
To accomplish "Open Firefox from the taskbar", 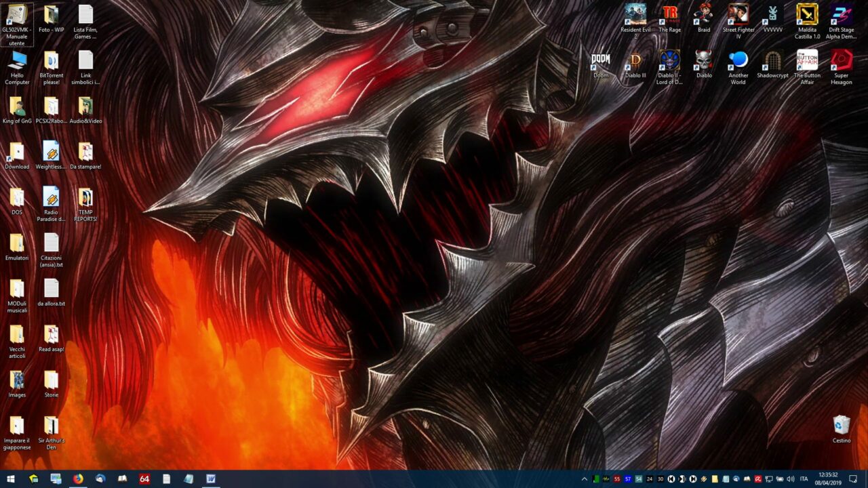I will tap(78, 479).
